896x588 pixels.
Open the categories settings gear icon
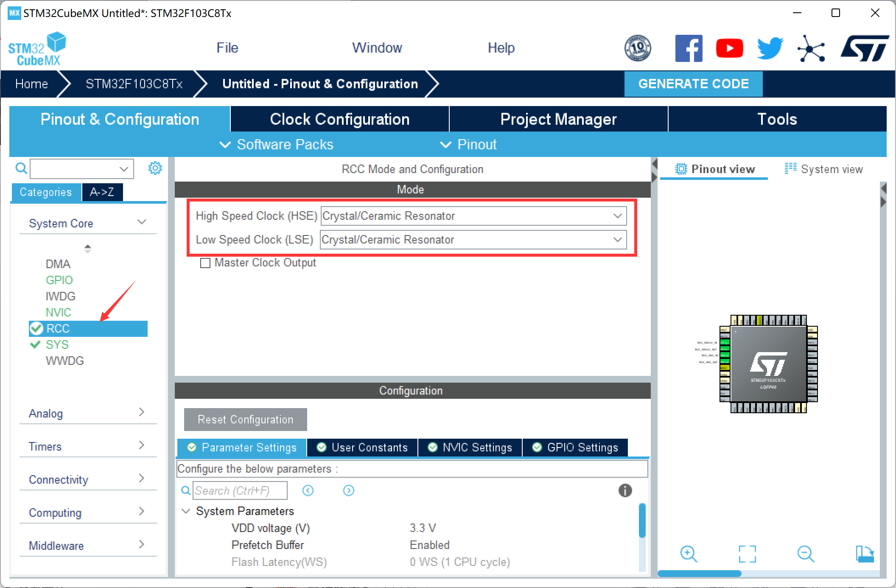click(155, 168)
